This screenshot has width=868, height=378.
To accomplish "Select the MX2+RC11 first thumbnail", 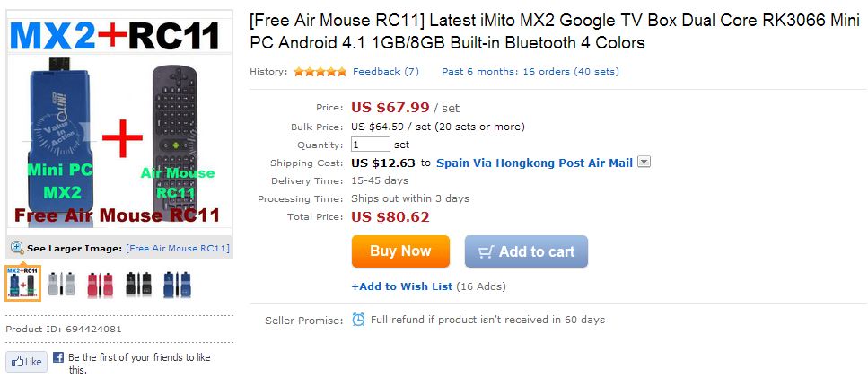I will [x=22, y=284].
